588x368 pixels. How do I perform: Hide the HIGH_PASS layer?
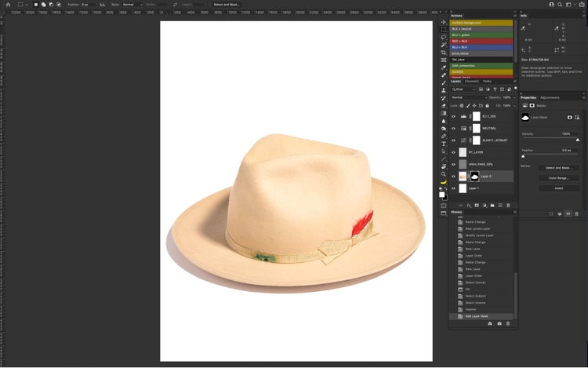point(453,164)
